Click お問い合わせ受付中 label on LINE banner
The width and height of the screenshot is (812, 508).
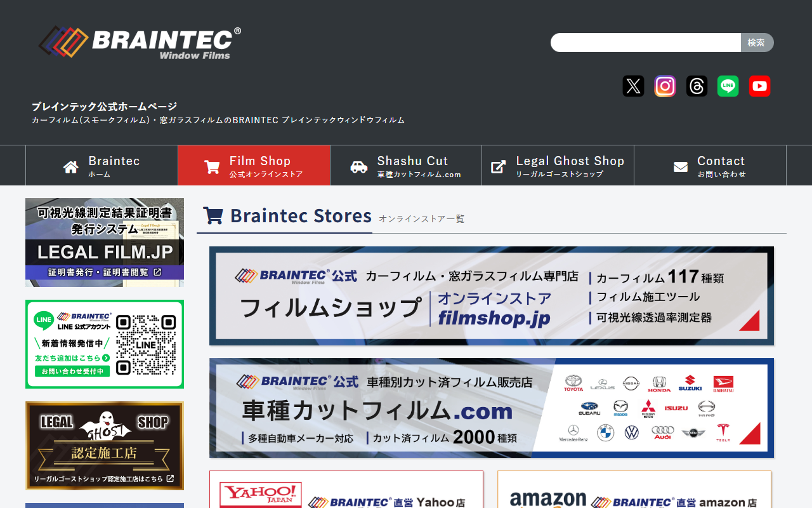click(x=72, y=371)
